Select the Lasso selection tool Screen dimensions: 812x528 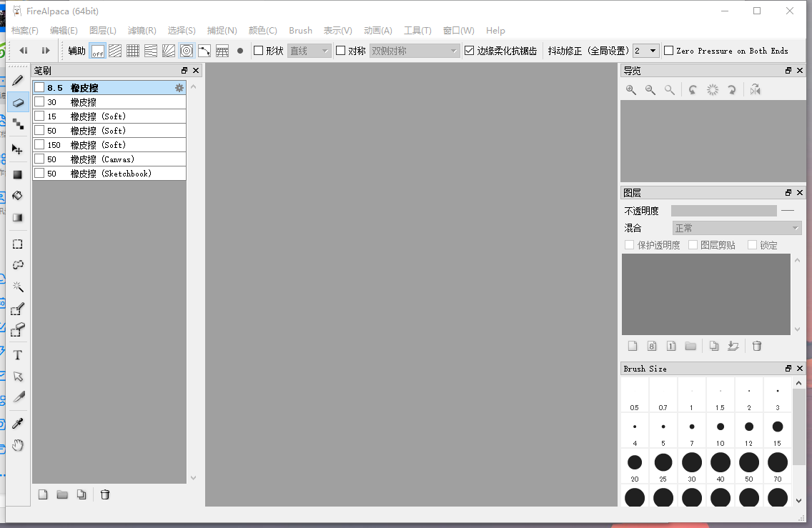coord(17,264)
